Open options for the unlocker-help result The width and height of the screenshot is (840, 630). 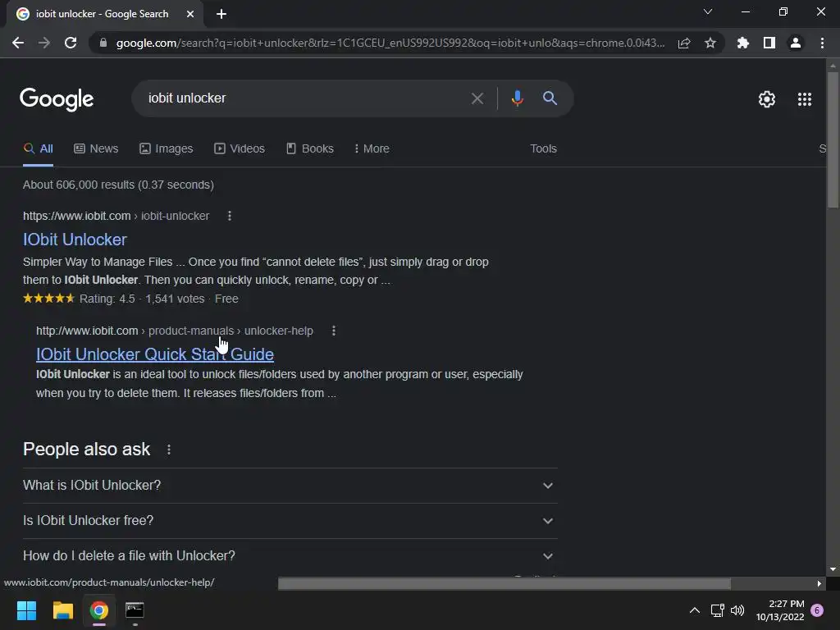click(x=333, y=331)
